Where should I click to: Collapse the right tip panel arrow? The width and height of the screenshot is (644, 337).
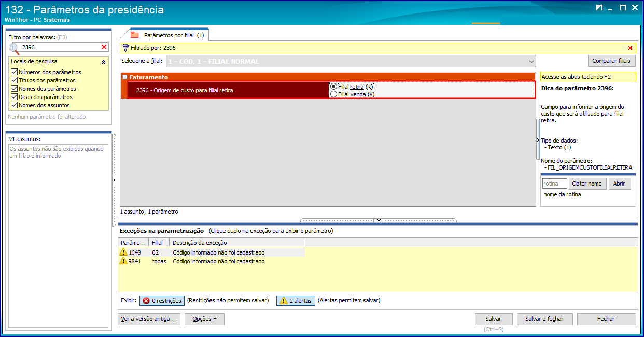click(x=538, y=140)
